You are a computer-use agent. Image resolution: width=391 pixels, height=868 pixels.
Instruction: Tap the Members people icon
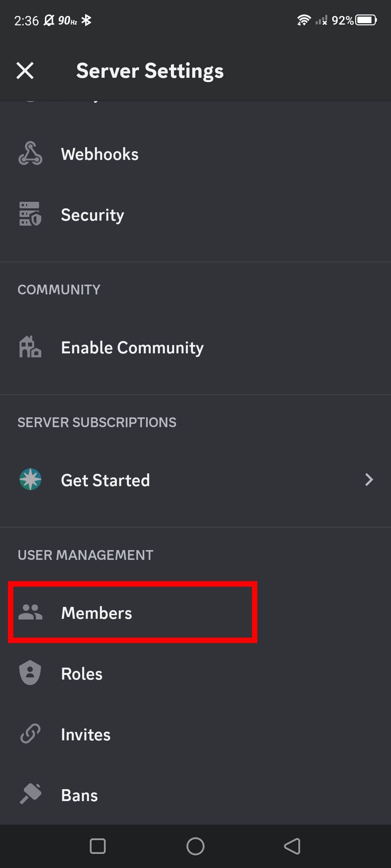30,612
